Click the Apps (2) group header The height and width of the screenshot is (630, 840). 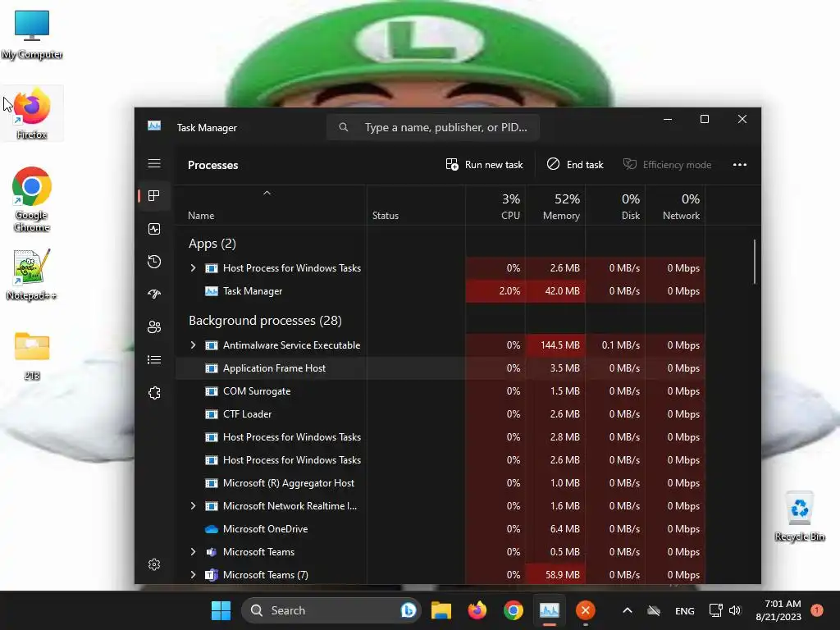(x=212, y=244)
